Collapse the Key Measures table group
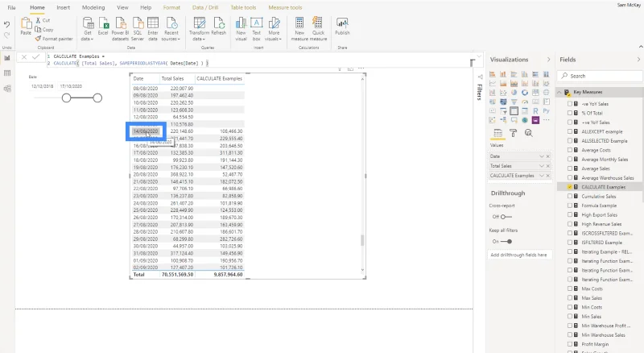The image size is (644, 353). 559,92
